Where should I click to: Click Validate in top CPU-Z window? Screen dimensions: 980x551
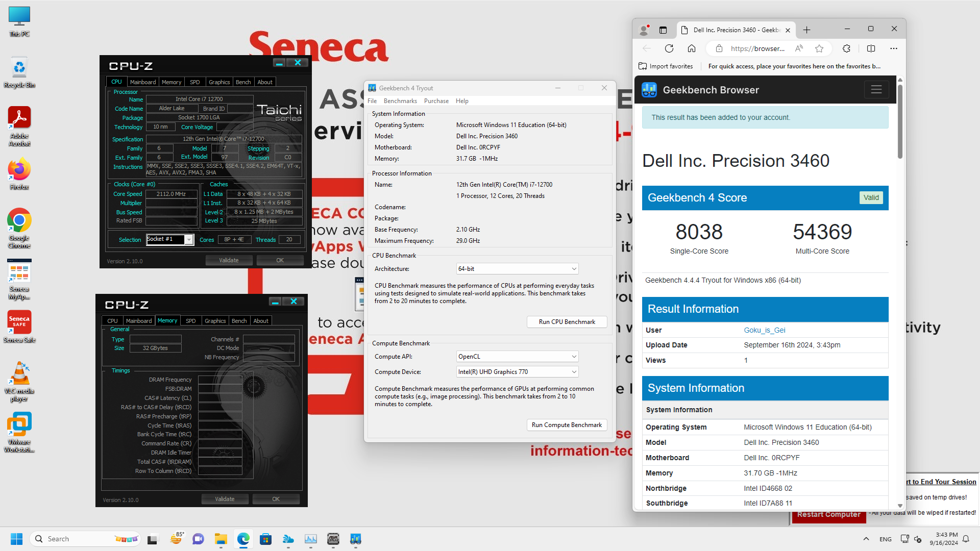click(x=229, y=260)
